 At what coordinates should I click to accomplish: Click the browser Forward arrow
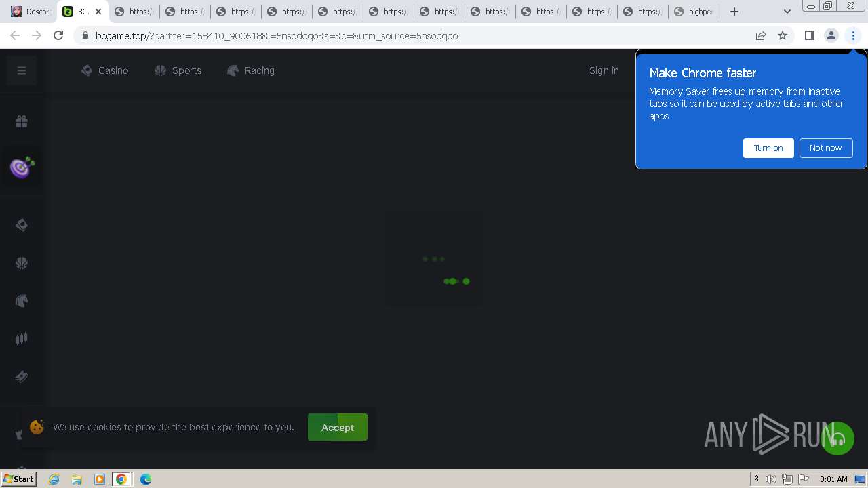(x=37, y=35)
